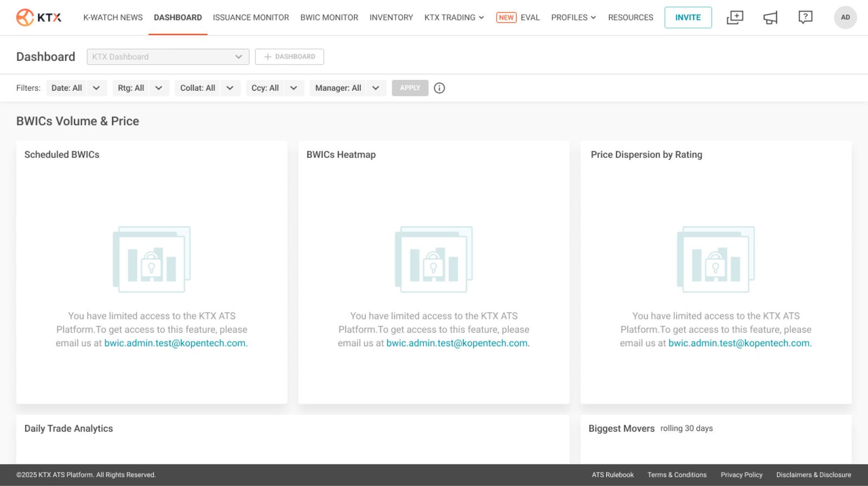The height and width of the screenshot is (486, 868).
Task: Open the Resources page
Action: [x=631, y=17]
